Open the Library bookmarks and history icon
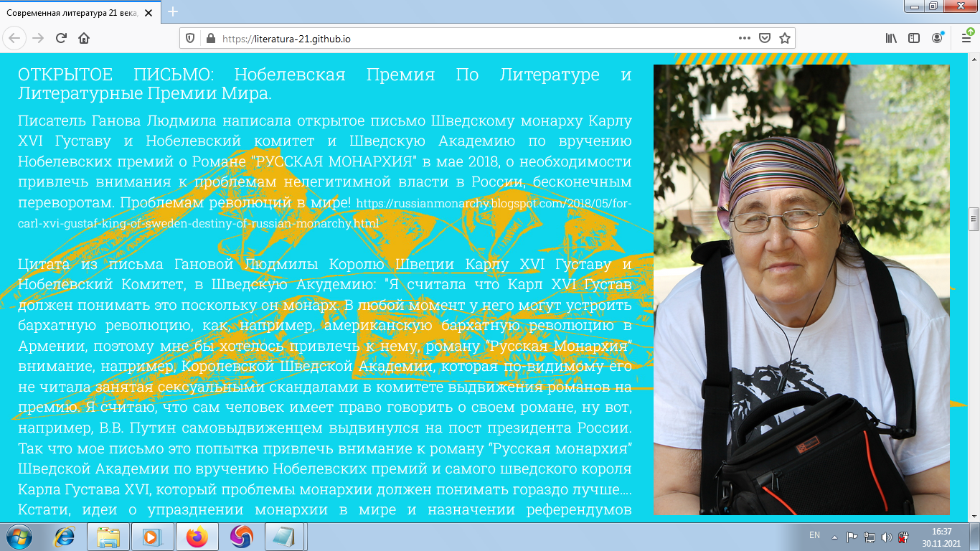 pyautogui.click(x=891, y=38)
